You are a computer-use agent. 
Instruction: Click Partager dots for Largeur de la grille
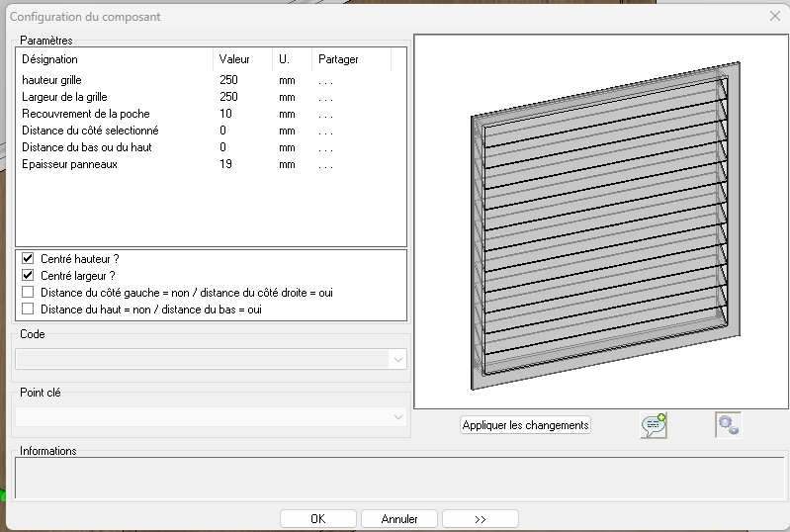pos(325,98)
